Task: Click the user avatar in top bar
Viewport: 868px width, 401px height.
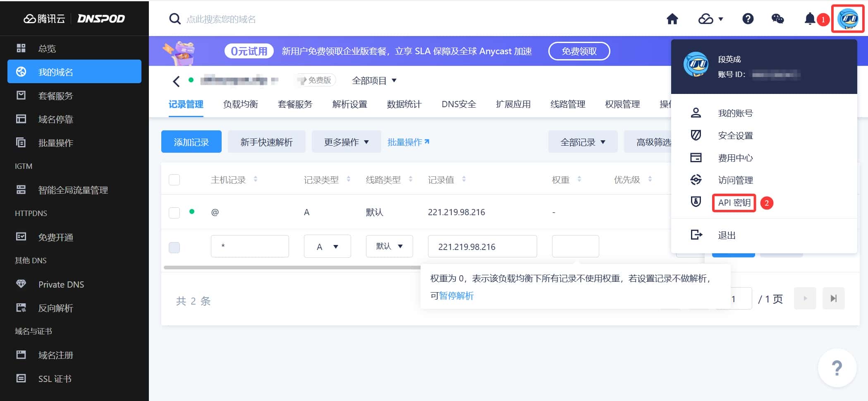Action: coord(847,19)
